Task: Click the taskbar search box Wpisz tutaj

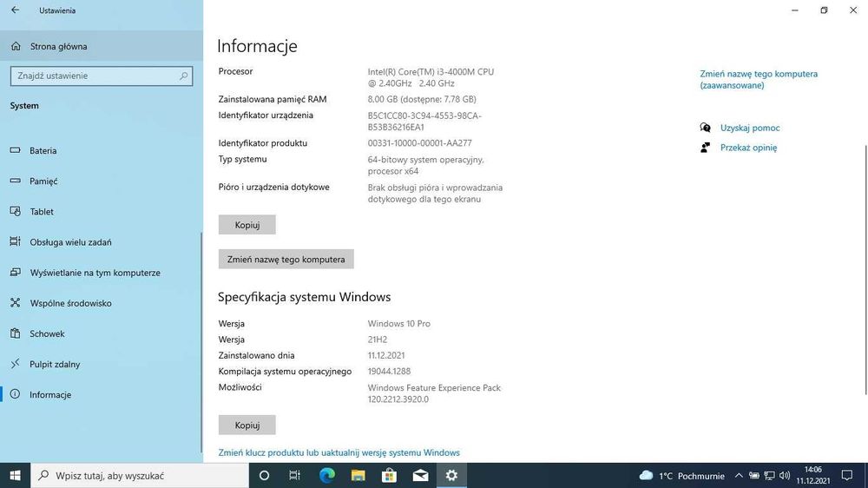Action: 140,475
